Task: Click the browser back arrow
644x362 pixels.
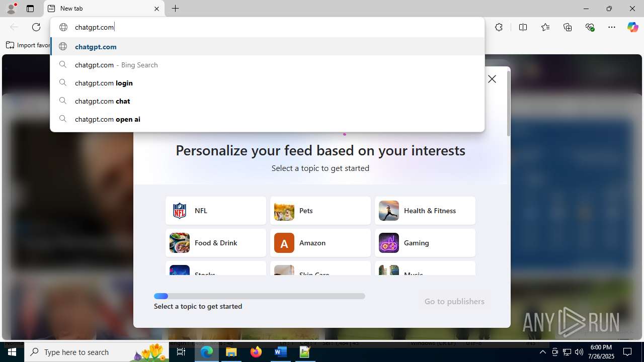Action: click(14, 27)
